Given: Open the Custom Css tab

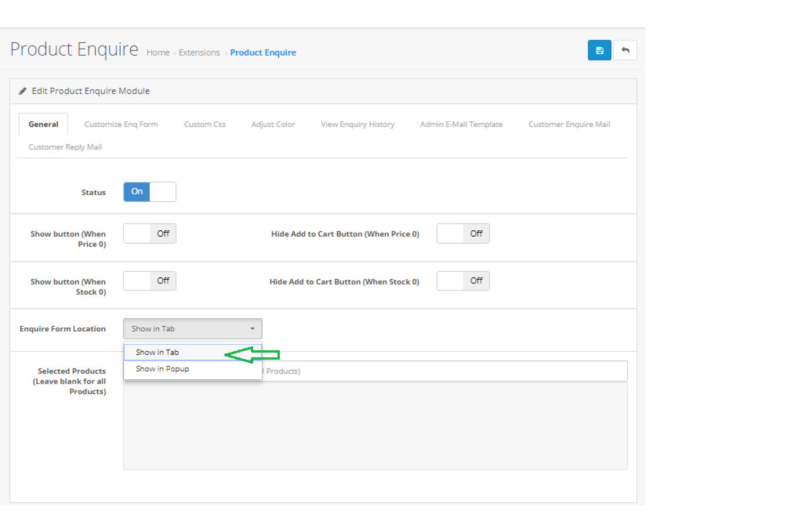Looking at the screenshot, I should (205, 124).
